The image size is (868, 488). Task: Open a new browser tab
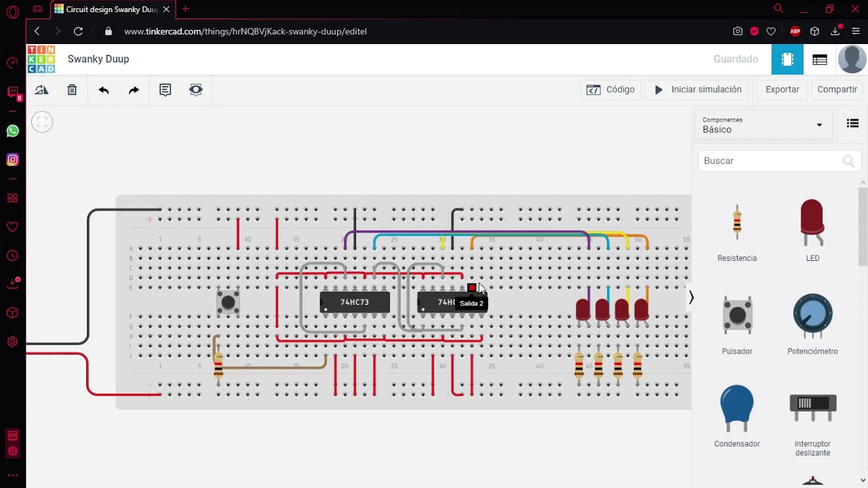[185, 9]
